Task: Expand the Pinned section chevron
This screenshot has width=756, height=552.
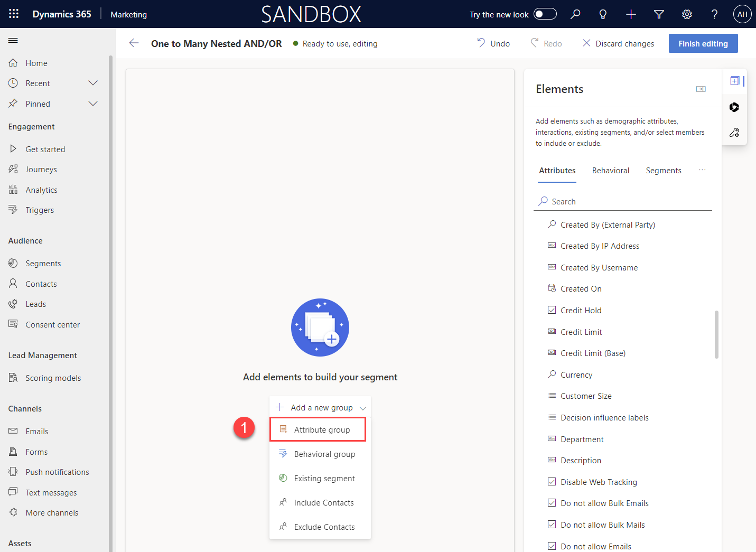Action: coord(93,104)
